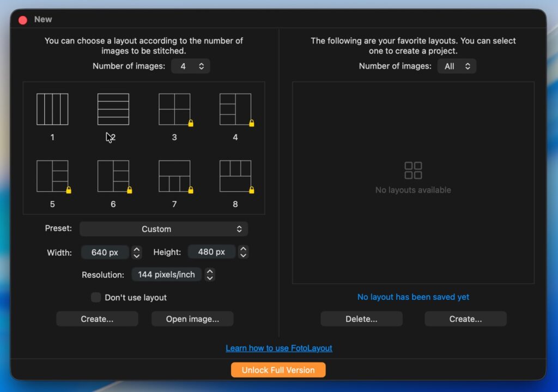Open Learn how to use FotoLayout link
558x392 pixels.
[x=279, y=348]
